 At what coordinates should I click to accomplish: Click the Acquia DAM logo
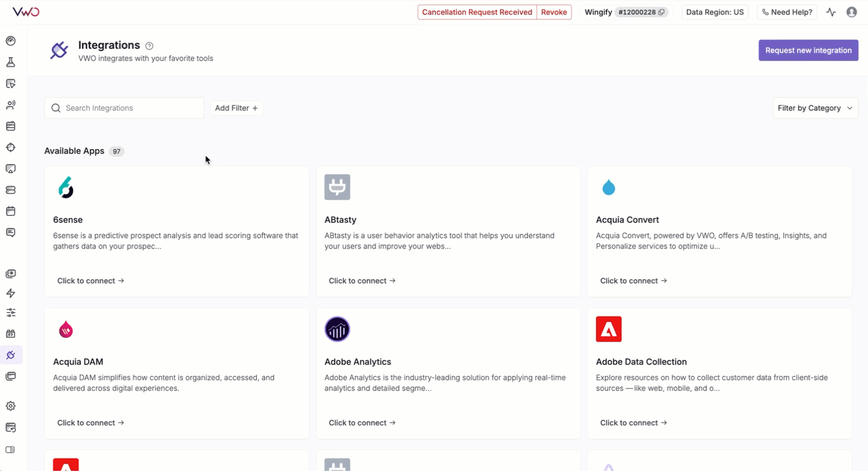(66, 330)
